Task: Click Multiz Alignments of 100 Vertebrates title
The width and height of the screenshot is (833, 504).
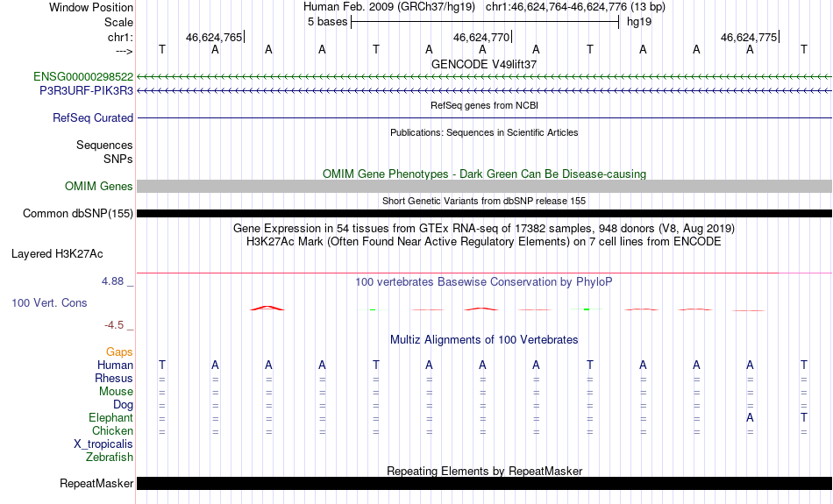Action: (484, 339)
